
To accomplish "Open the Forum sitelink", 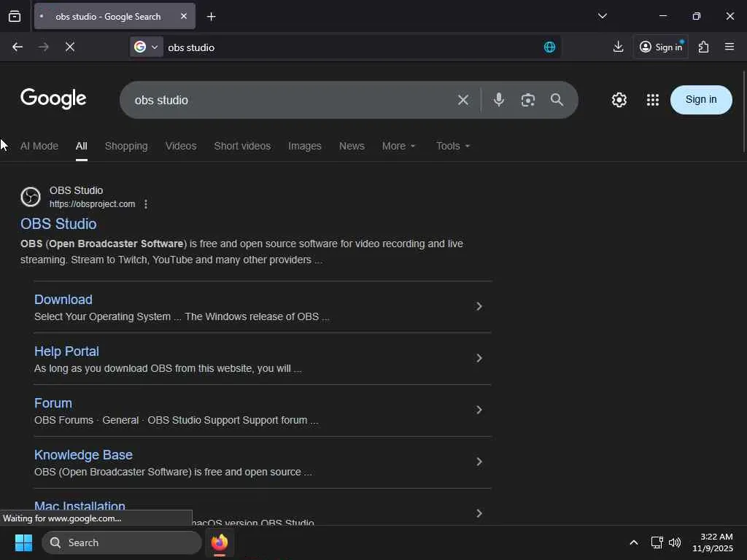I will coord(53,403).
